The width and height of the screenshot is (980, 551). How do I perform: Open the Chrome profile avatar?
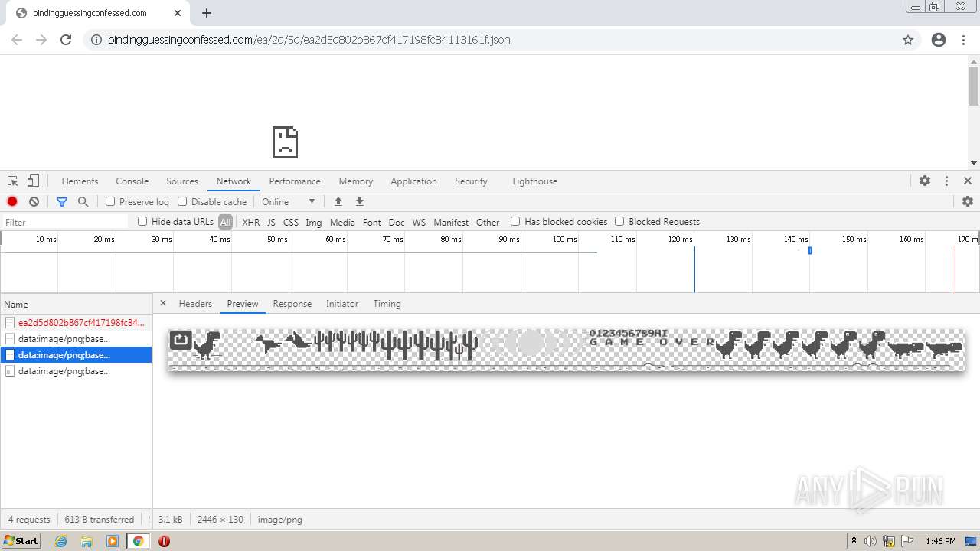939,40
